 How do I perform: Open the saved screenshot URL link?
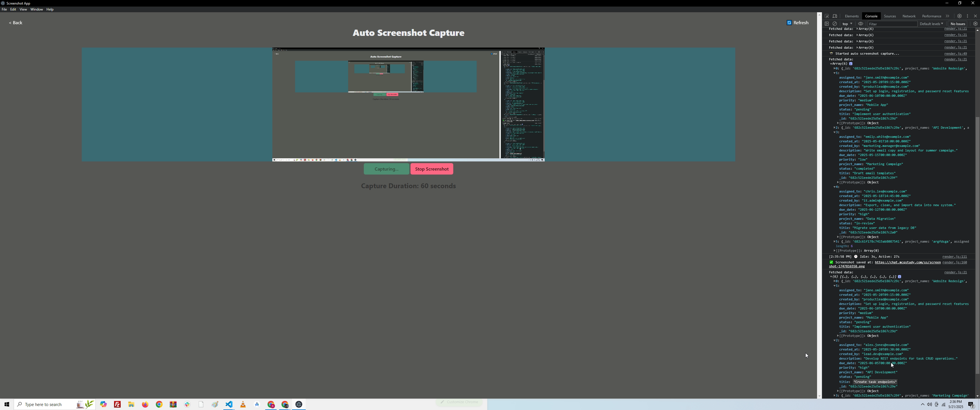tap(907, 262)
